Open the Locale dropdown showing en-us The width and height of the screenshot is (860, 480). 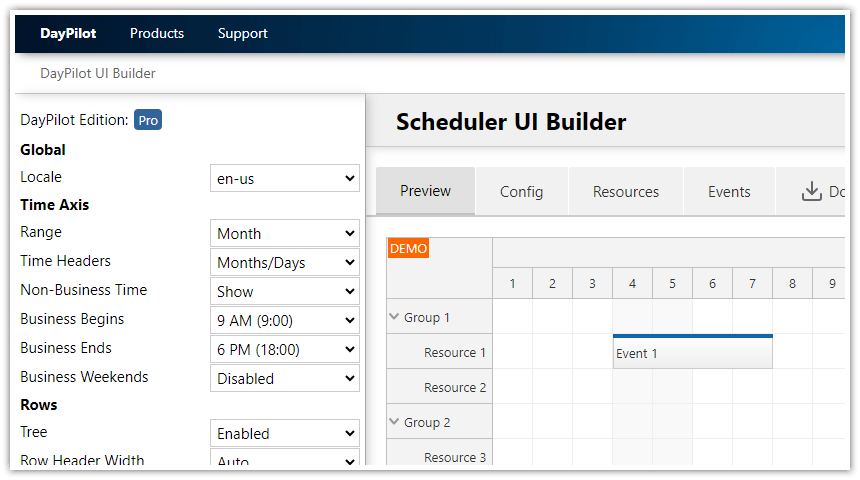pos(285,178)
